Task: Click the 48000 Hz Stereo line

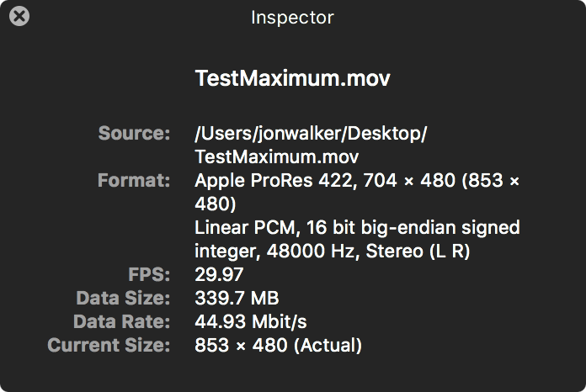Action: click(332, 251)
